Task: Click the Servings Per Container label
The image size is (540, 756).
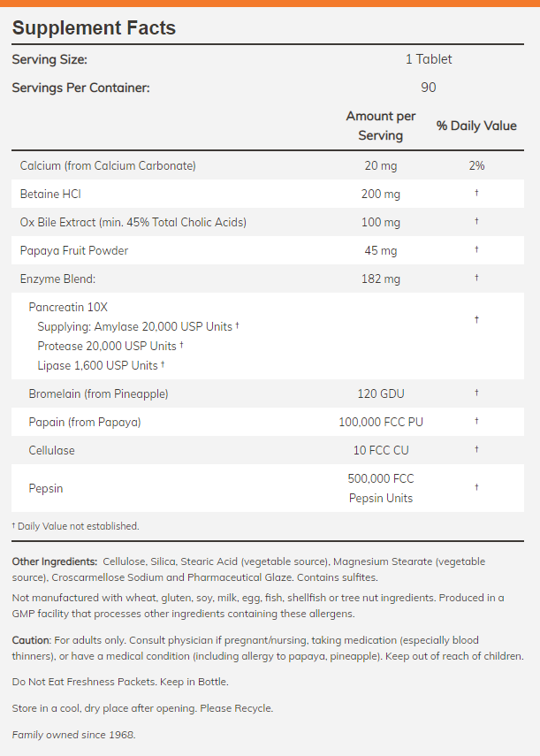Action: tap(80, 88)
